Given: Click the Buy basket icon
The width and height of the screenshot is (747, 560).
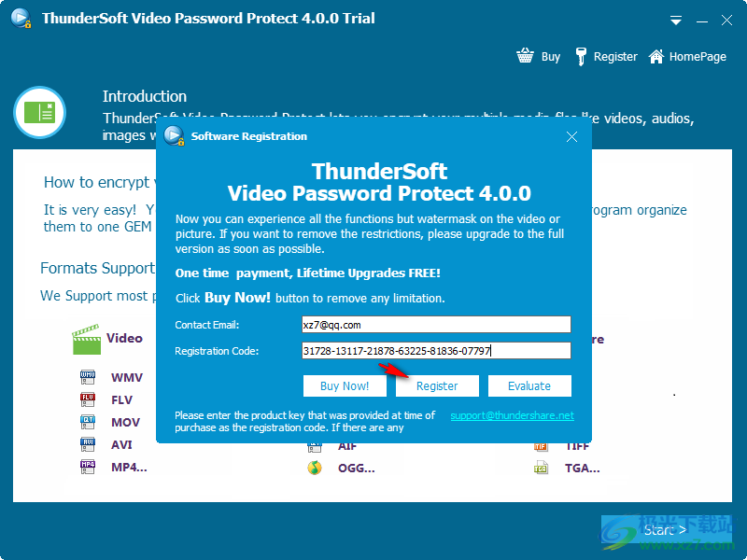Looking at the screenshot, I should point(525,56).
